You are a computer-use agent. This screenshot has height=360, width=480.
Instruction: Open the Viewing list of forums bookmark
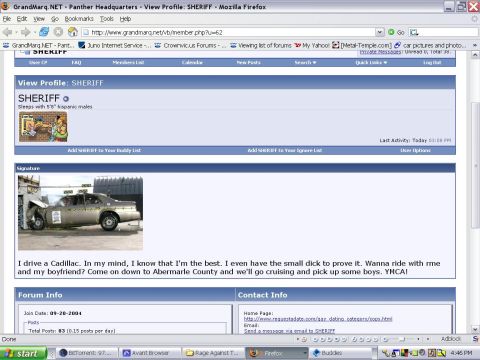point(261,45)
